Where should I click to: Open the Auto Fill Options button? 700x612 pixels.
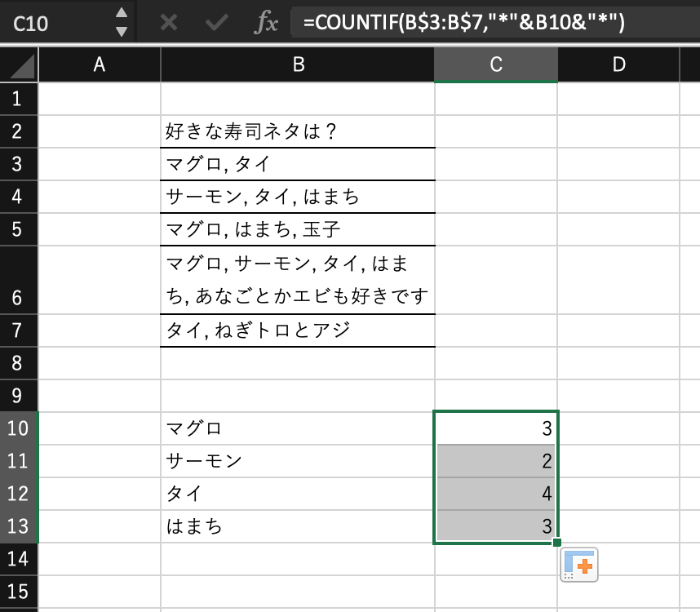pyautogui.click(x=579, y=565)
